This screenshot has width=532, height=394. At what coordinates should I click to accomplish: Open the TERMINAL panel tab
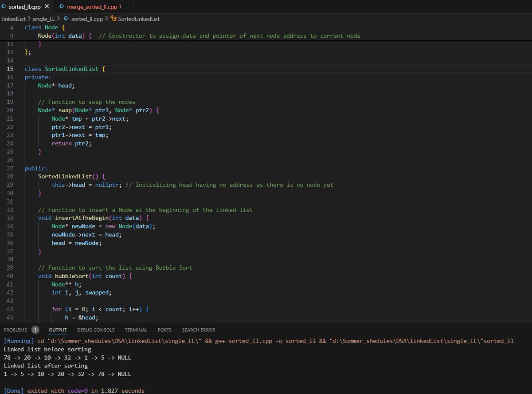(x=136, y=330)
